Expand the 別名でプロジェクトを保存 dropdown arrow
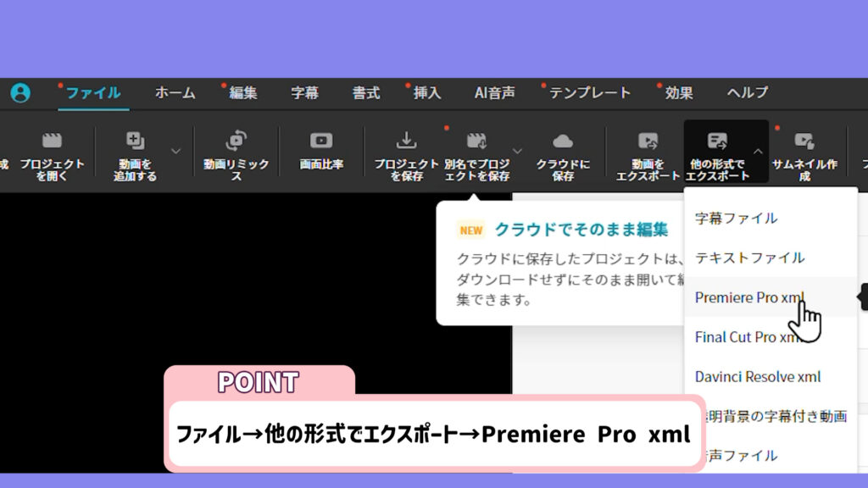 (517, 151)
